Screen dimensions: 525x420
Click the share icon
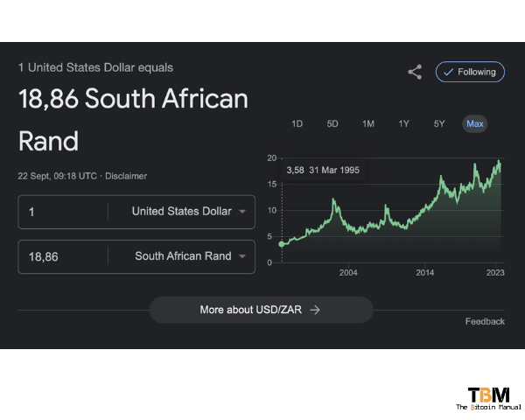415,72
